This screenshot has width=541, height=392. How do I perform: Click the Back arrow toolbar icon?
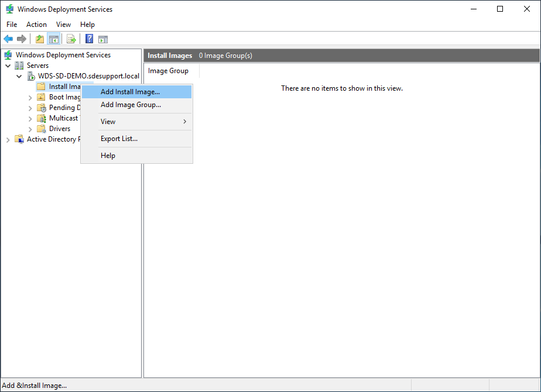[x=8, y=39]
